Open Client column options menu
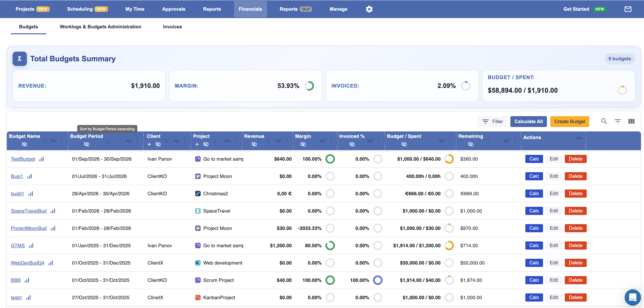The width and height of the screenshot is (644, 308). coord(185,141)
